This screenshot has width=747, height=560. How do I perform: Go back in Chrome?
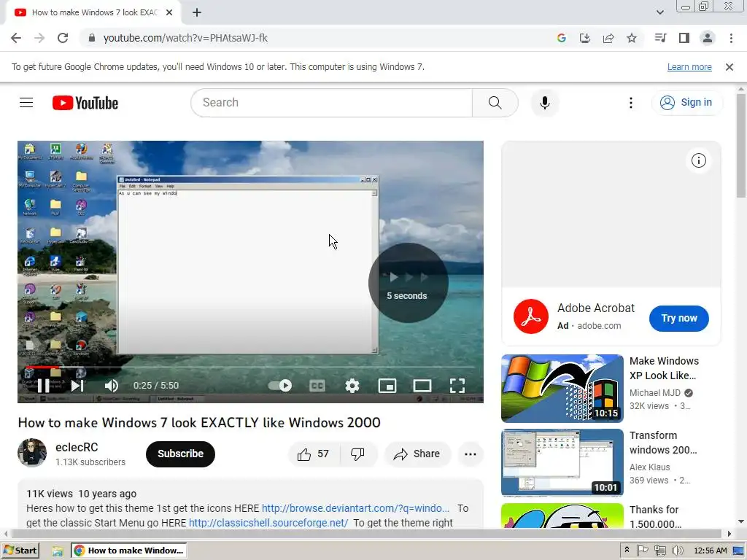tap(16, 38)
